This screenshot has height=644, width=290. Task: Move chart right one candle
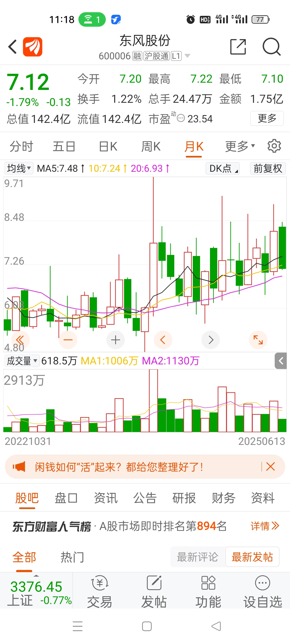tap(211, 340)
